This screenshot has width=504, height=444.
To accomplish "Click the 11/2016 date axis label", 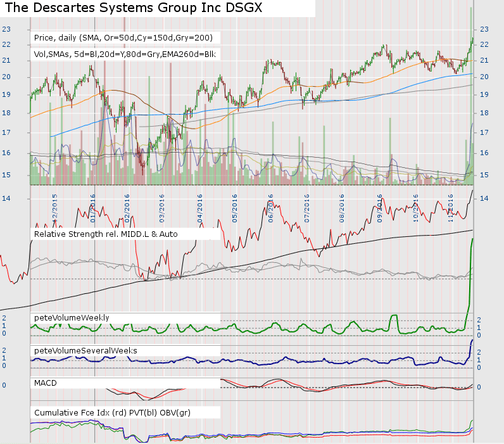I will 450,208.
